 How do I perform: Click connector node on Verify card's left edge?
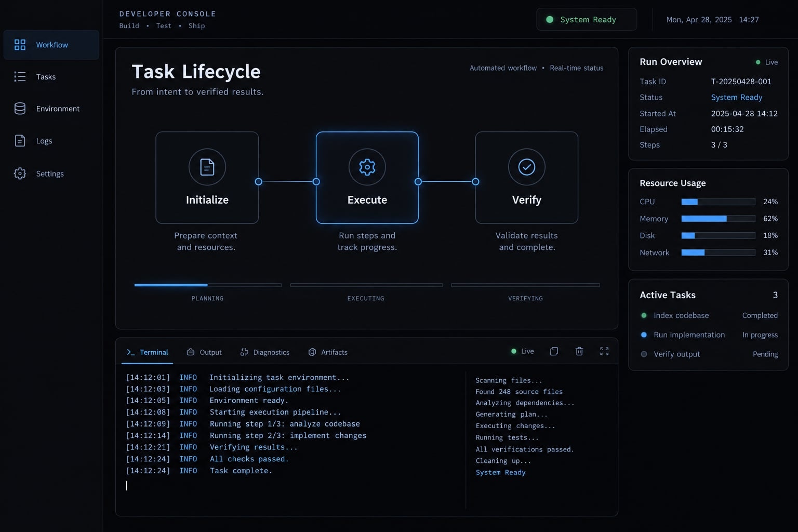(475, 181)
